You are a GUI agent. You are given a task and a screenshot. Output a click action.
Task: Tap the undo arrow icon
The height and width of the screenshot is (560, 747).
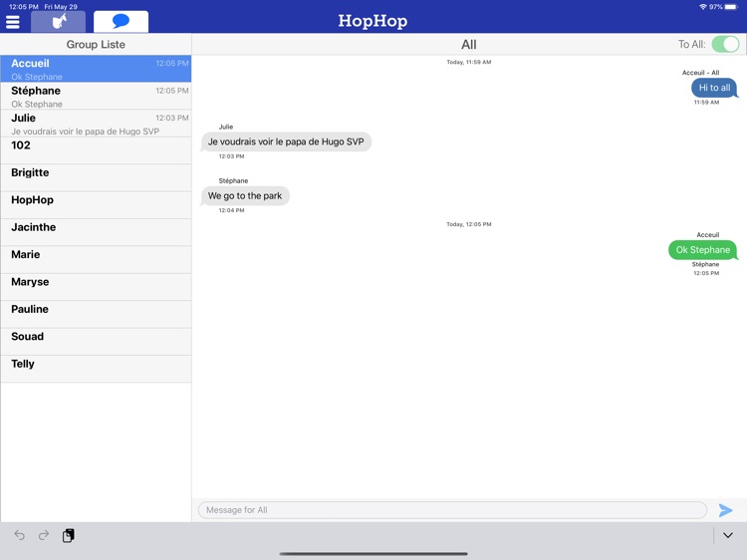pos(19,535)
